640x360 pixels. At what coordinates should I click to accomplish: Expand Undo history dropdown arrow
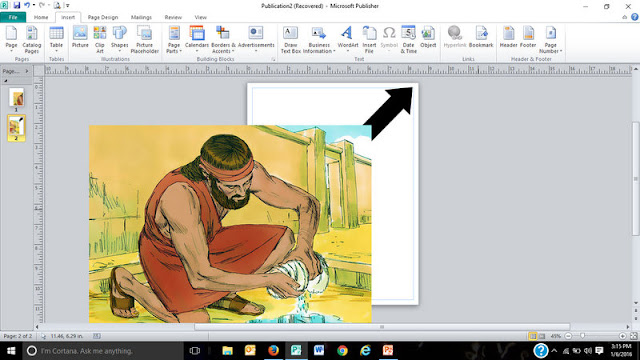(34, 5)
